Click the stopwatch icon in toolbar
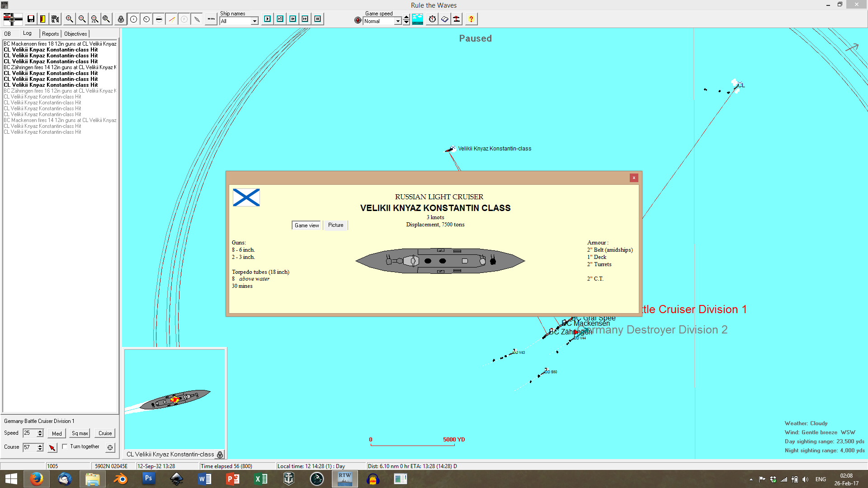The width and height of the screenshot is (868, 488). pyautogui.click(x=432, y=19)
